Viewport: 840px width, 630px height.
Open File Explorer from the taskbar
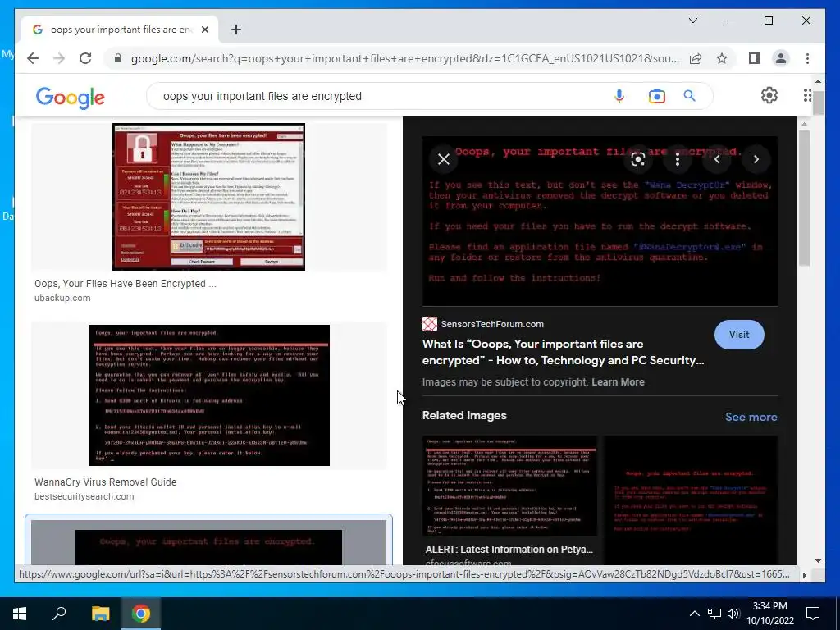(x=100, y=614)
